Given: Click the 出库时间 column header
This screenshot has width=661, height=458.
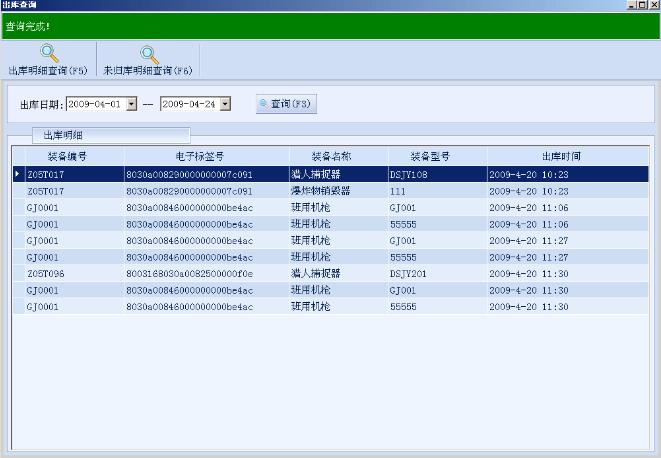Looking at the screenshot, I should point(561,156).
